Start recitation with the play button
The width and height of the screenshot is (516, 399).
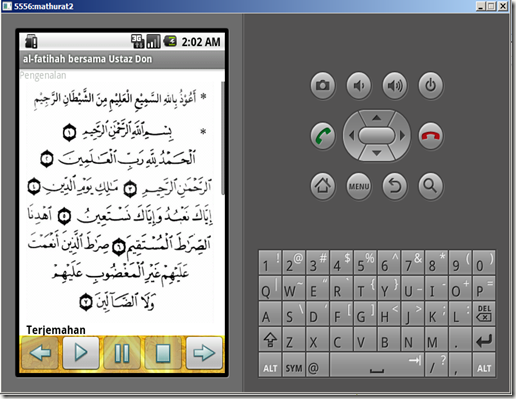click(x=81, y=353)
